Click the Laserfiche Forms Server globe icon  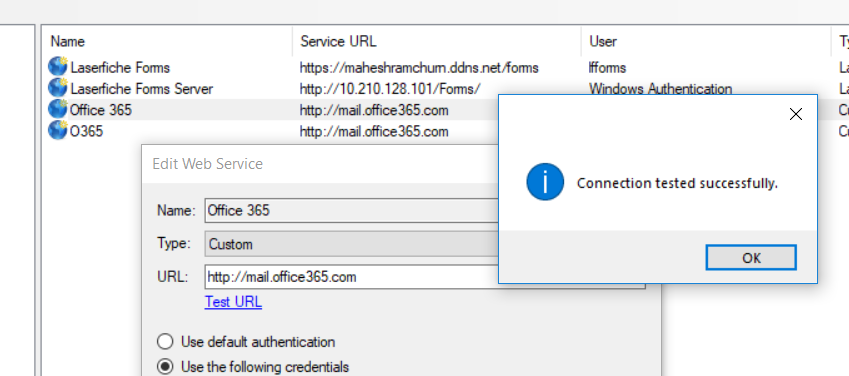pos(58,88)
